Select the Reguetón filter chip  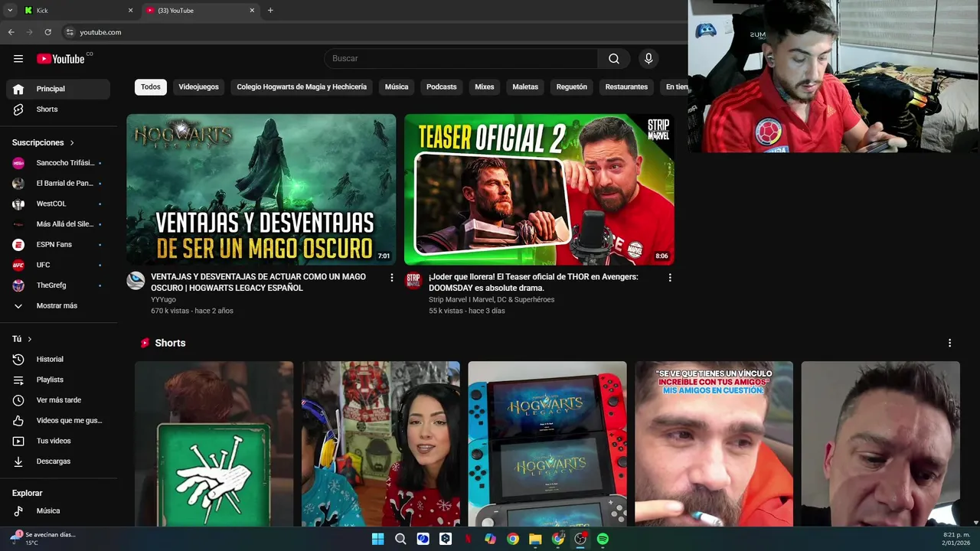572,87
